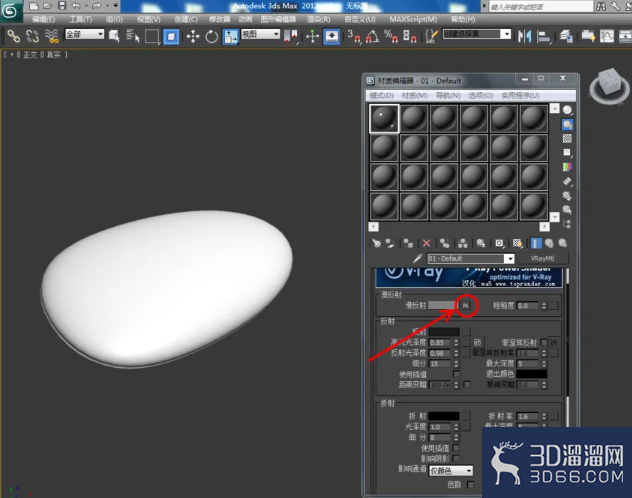Open the 视图 reference coordinate dropdown
This screenshot has height=498, width=632.
pyautogui.click(x=260, y=34)
